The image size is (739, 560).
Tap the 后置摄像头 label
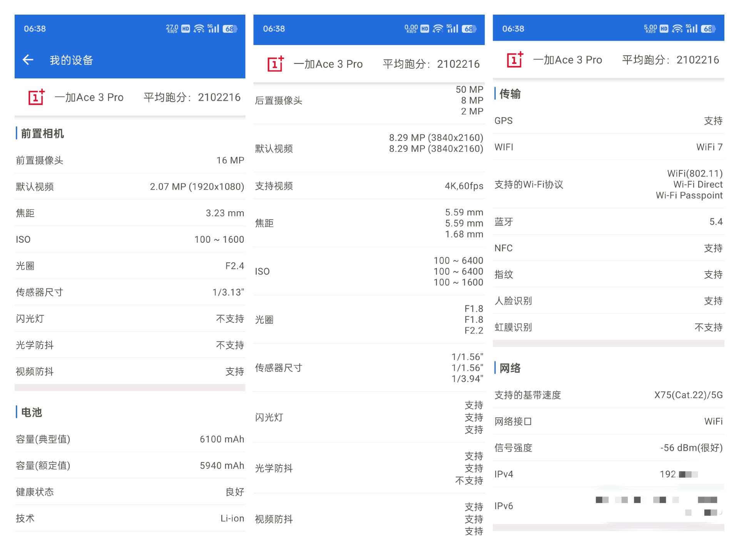coord(279,101)
